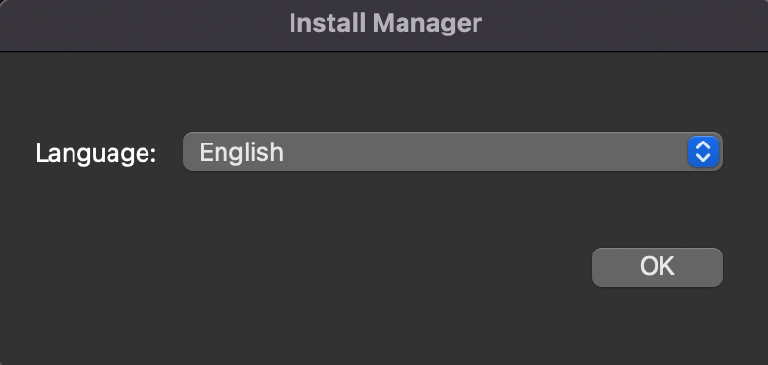This screenshot has height=365, width=768.
Task: Expand language choices via the blue arrows
Action: click(x=703, y=152)
